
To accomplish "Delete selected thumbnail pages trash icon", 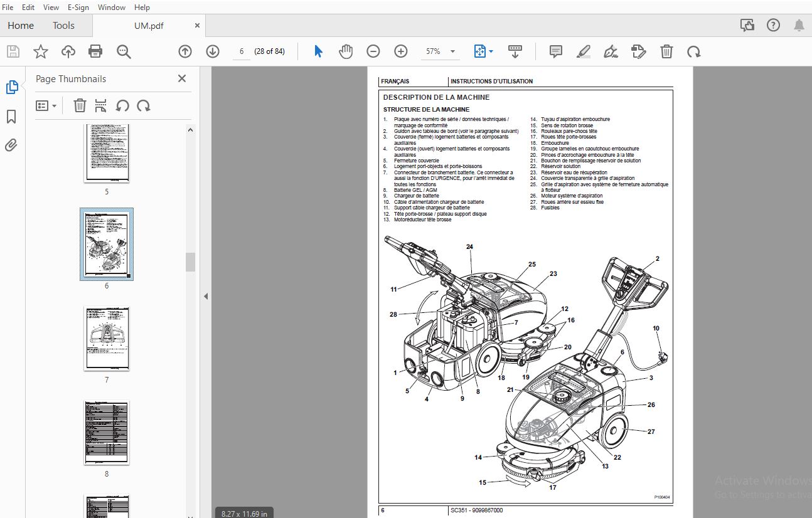I will (80, 105).
